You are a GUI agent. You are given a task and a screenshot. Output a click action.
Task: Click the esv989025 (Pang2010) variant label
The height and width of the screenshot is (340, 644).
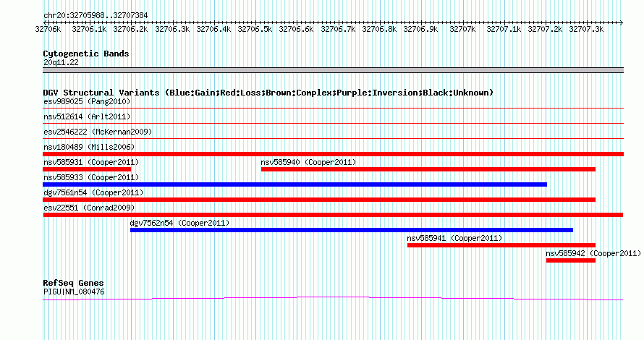click(x=87, y=101)
